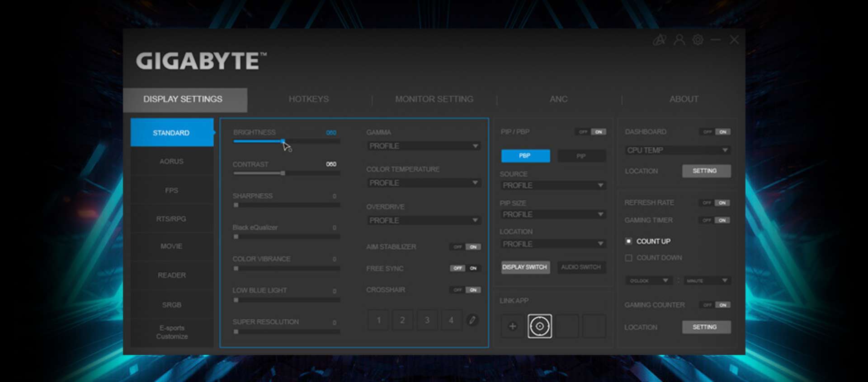
Task: Add a link app with plus icon
Action: pos(513,326)
